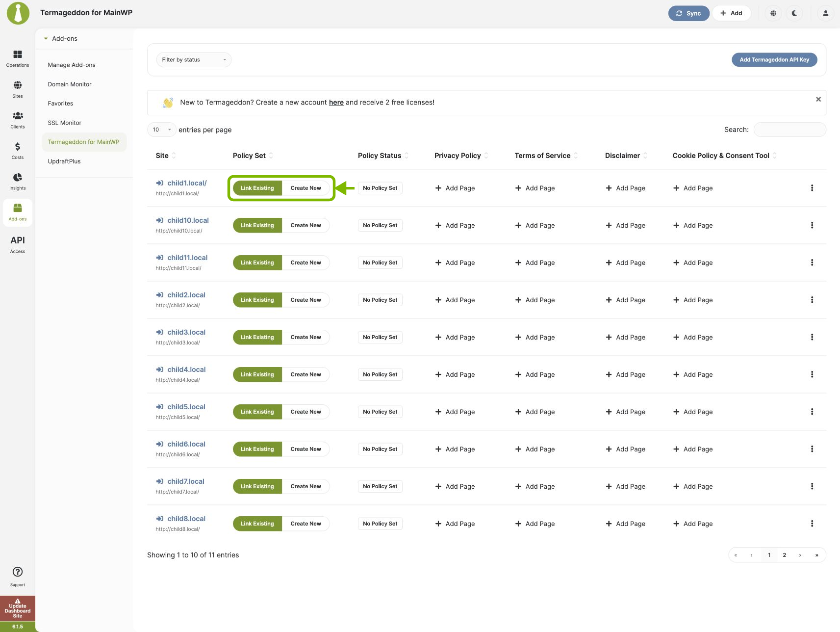
Task: Sort by Cookie Policy & Consent Tool
Action: click(x=725, y=156)
